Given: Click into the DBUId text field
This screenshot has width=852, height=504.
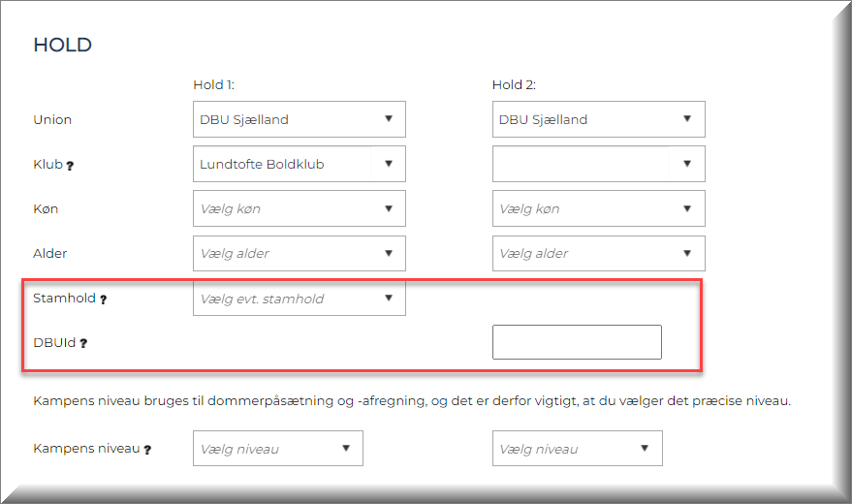Looking at the screenshot, I should [577, 342].
